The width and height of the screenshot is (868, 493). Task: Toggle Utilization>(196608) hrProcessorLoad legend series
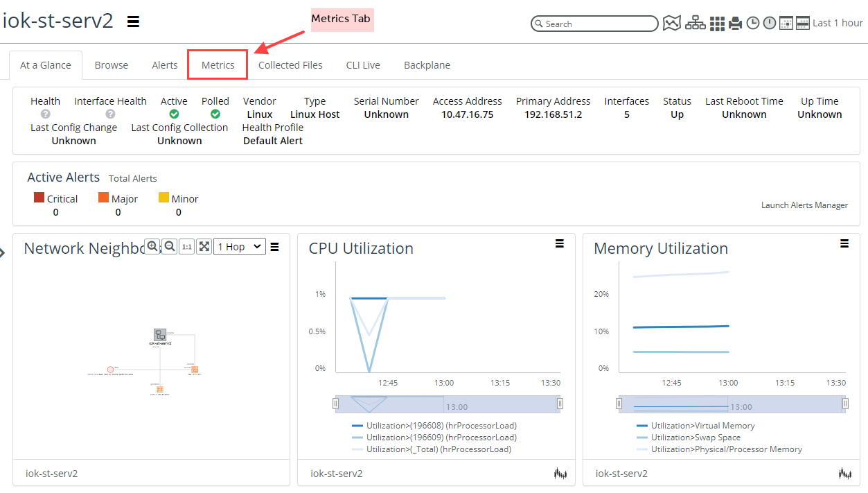(441, 426)
